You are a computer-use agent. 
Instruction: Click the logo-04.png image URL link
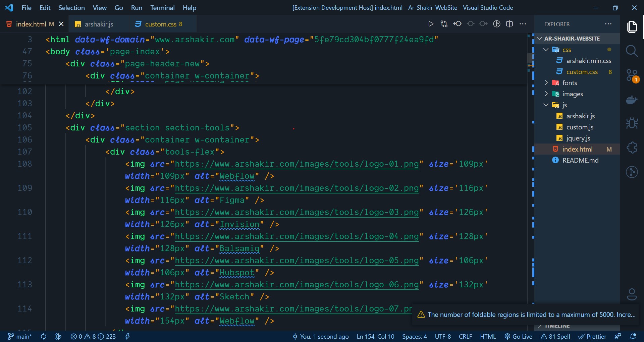(x=297, y=236)
